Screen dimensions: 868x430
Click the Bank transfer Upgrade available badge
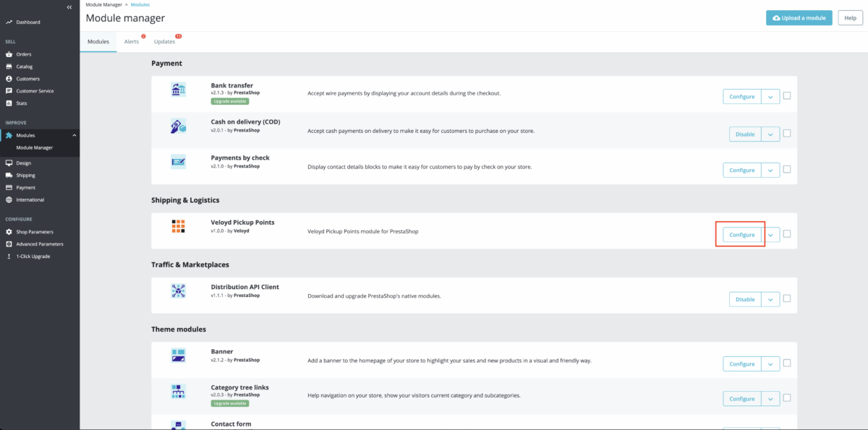click(x=230, y=101)
